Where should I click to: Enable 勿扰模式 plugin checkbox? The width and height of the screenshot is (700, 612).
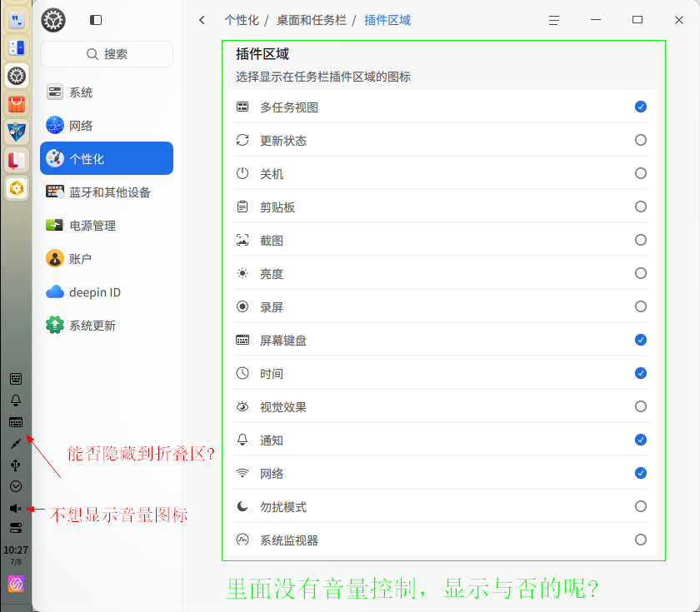click(x=641, y=506)
